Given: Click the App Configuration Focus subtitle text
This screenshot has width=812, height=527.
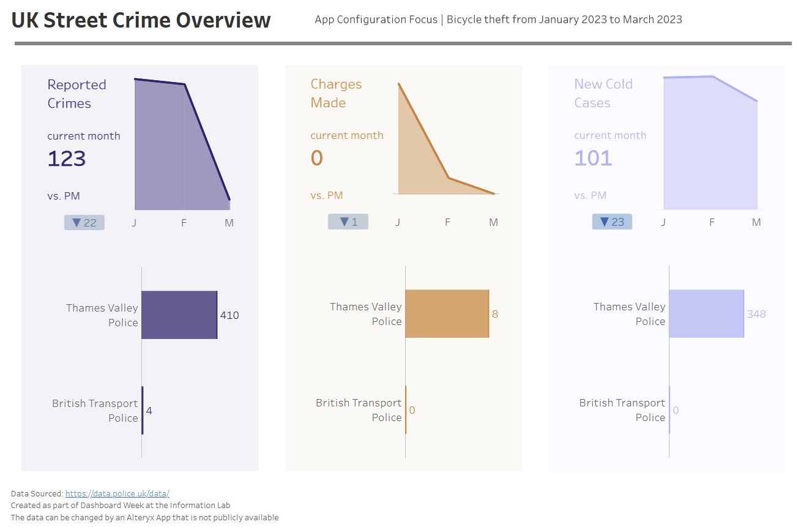Looking at the screenshot, I should coord(498,20).
